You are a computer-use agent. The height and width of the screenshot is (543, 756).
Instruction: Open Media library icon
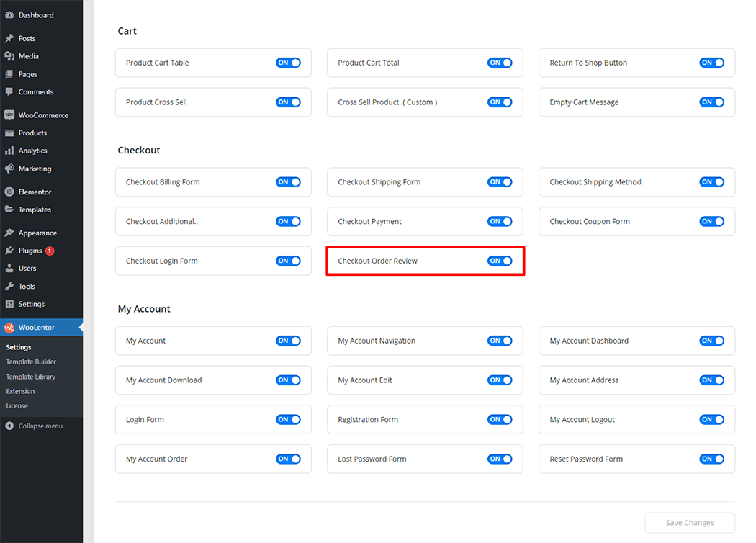(9, 56)
